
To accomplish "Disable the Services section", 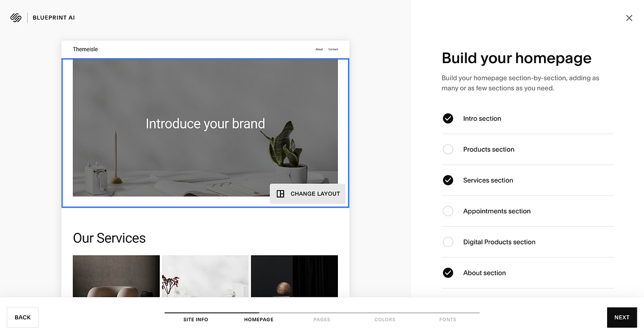I will (448, 180).
